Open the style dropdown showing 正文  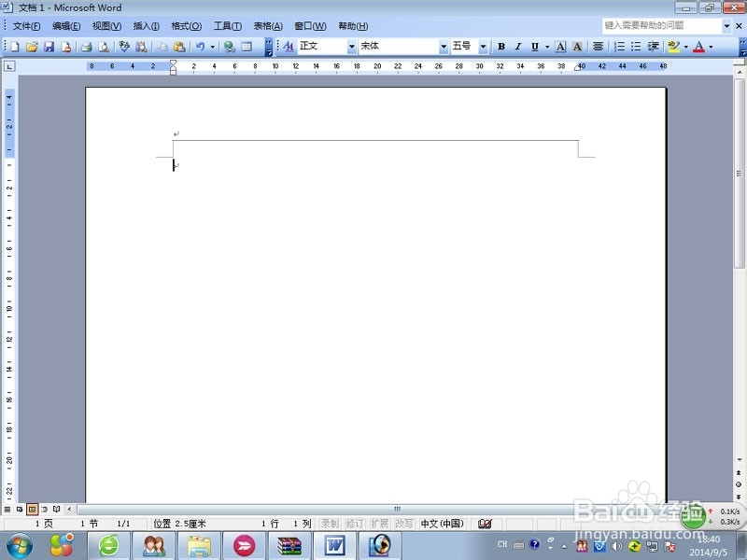(x=352, y=47)
